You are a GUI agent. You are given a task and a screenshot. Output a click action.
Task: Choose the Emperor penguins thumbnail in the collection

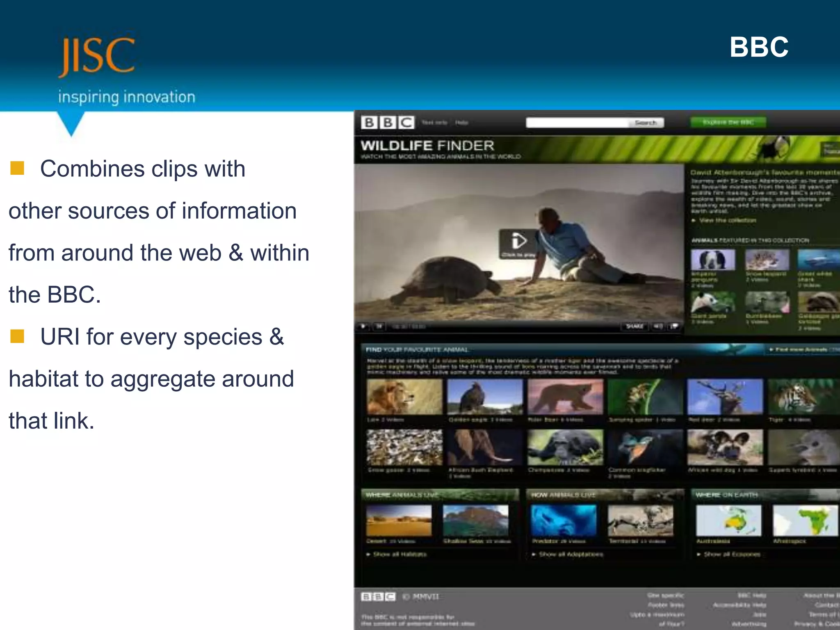click(713, 259)
